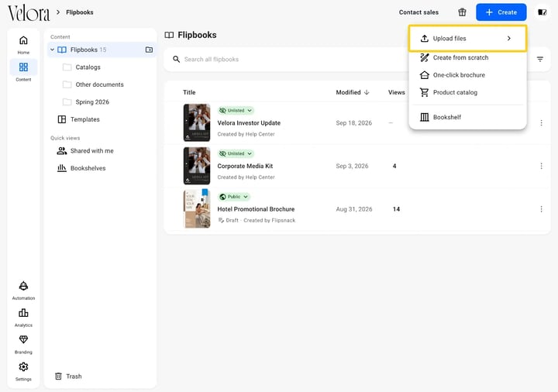Click the Search all flipbooks field
This screenshot has height=392, width=558.
pyautogui.click(x=284, y=59)
